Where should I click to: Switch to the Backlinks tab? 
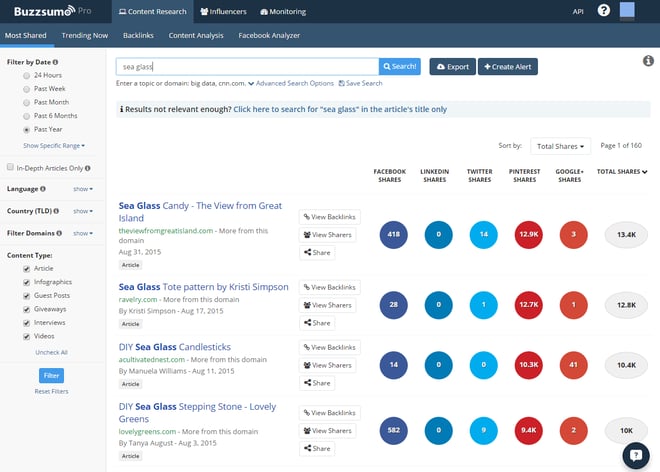click(x=138, y=35)
